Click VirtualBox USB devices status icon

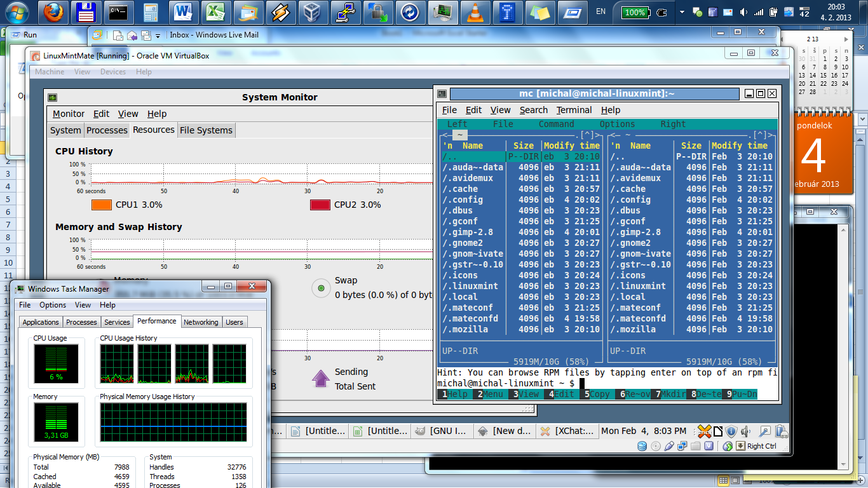tap(669, 446)
